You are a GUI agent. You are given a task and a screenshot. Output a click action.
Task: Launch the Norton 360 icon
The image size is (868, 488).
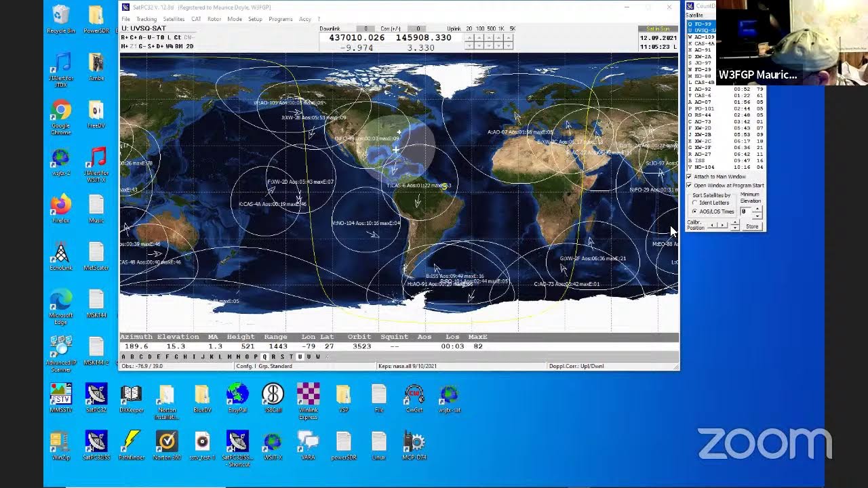pos(167,445)
